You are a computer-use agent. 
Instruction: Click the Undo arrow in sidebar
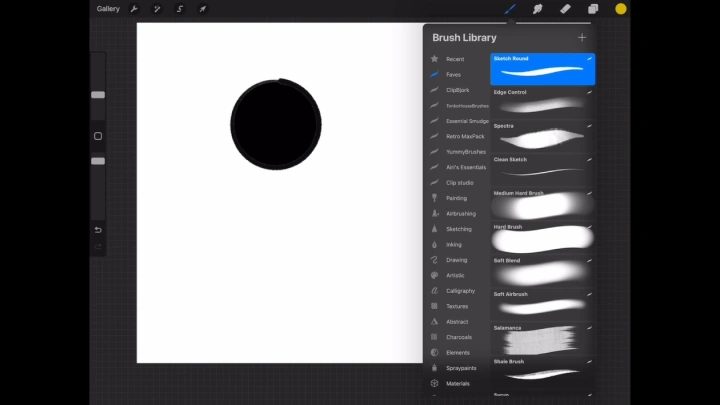click(x=98, y=230)
